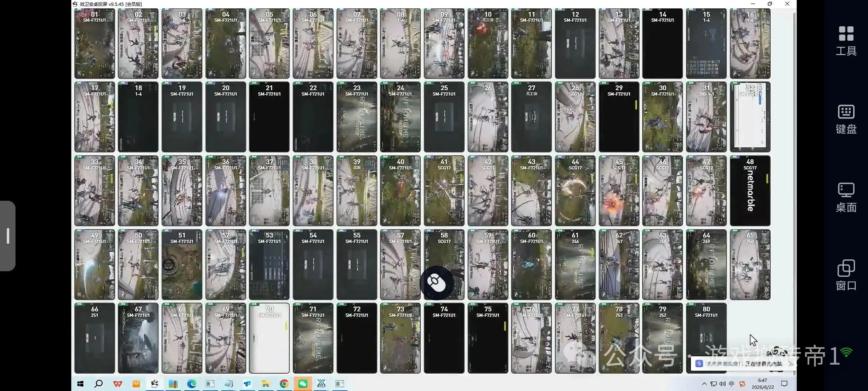Expand the remote viewing notification with the double chevron
Image resolution: width=868 pixels, height=391 pixels.
tap(790, 364)
